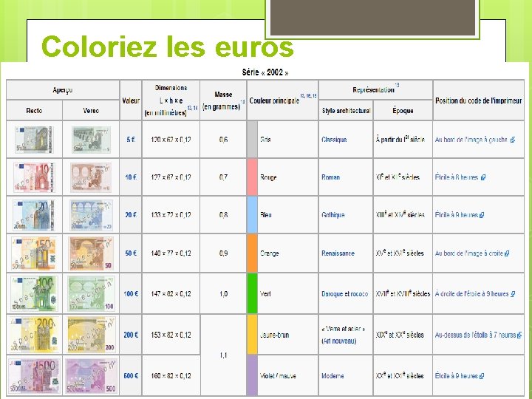
Task: Click the green swatch beside Vert
Action: [252, 294]
